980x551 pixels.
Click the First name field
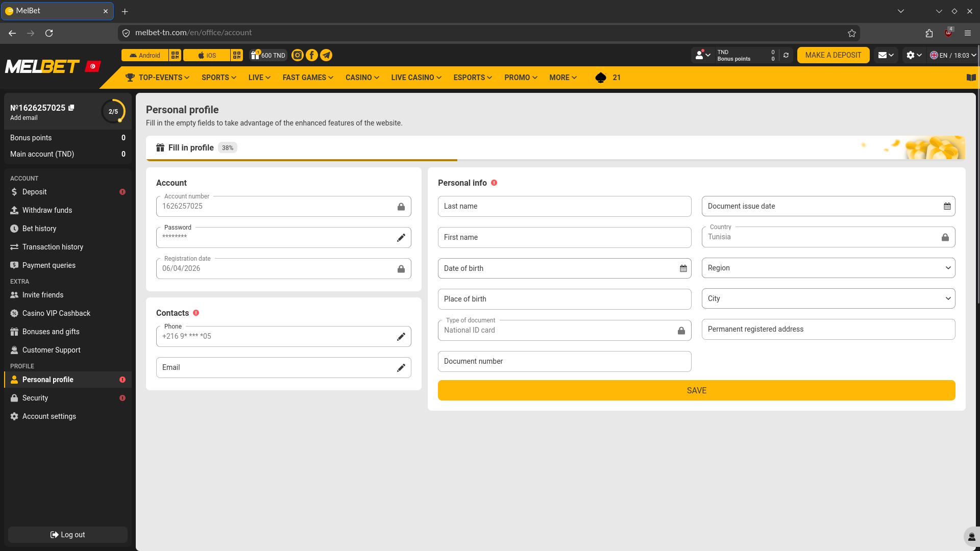point(565,237)
